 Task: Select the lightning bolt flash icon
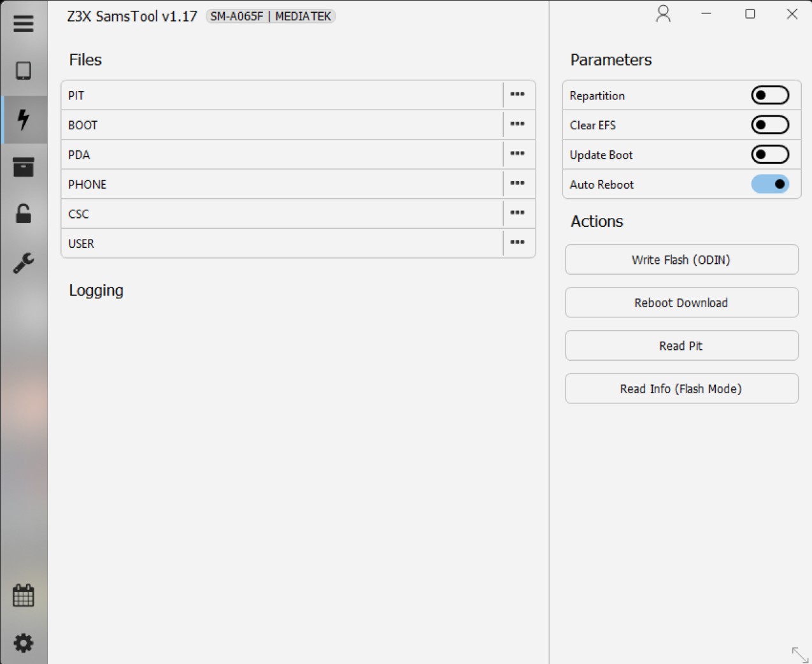pos(24,119)
